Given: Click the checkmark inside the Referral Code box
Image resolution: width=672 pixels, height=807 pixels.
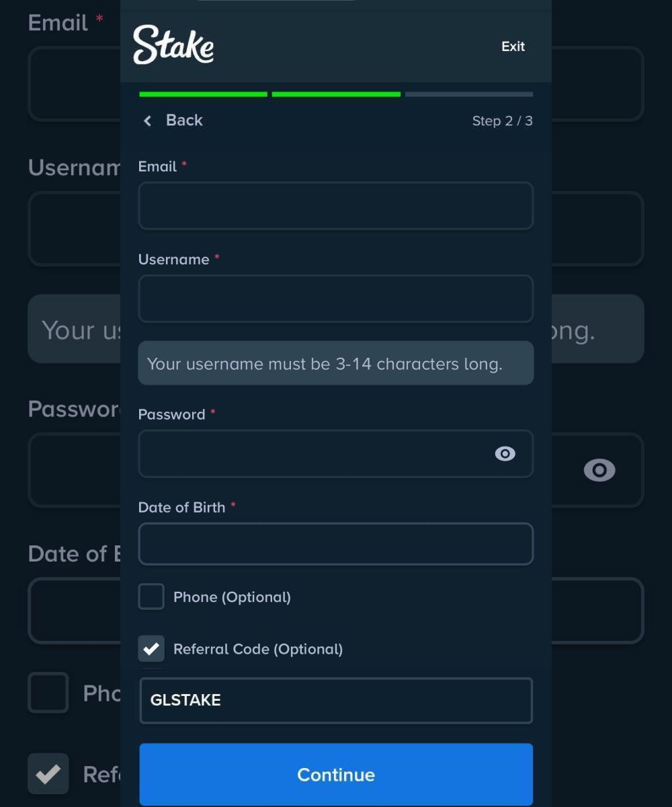Looking at the screenshot, I should tap(151, 648).
